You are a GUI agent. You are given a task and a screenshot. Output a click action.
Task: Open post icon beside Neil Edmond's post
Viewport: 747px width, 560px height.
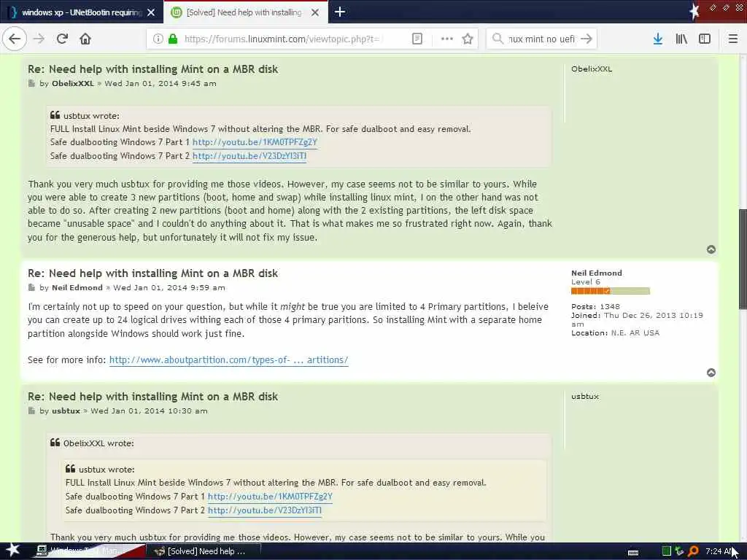(x=31, y=287)
